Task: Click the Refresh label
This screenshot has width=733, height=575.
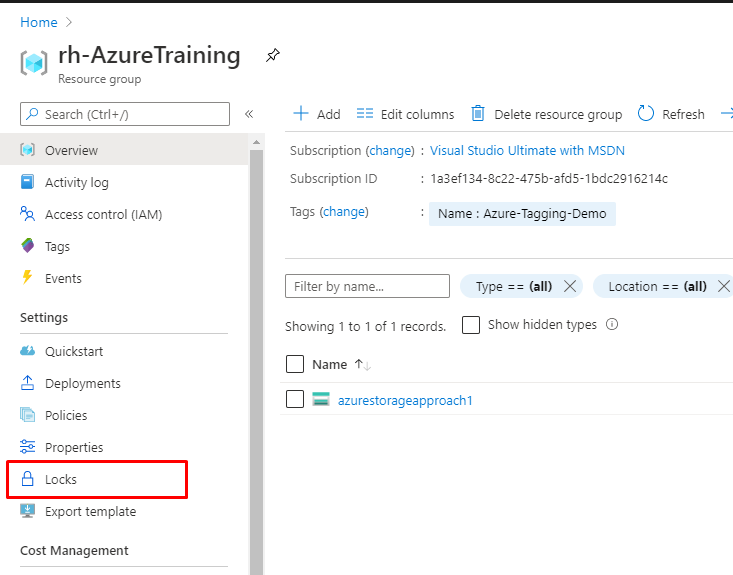Action: point(683,115)
